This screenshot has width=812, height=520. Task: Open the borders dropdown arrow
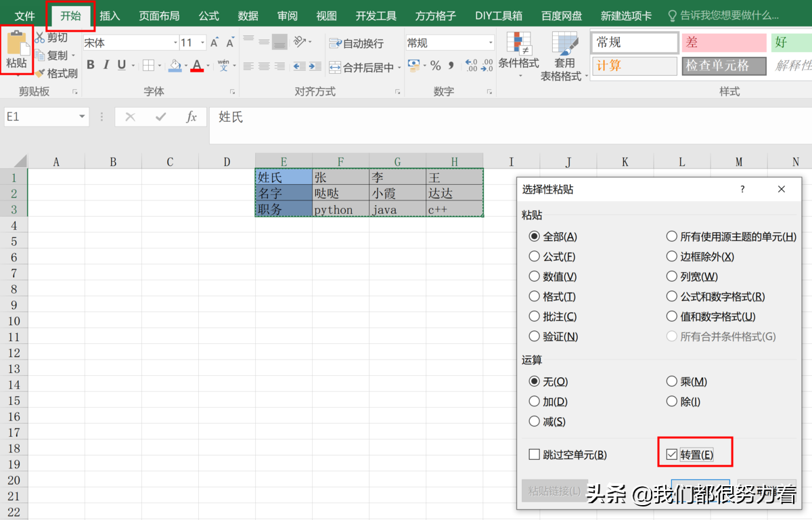coord(158,66)
